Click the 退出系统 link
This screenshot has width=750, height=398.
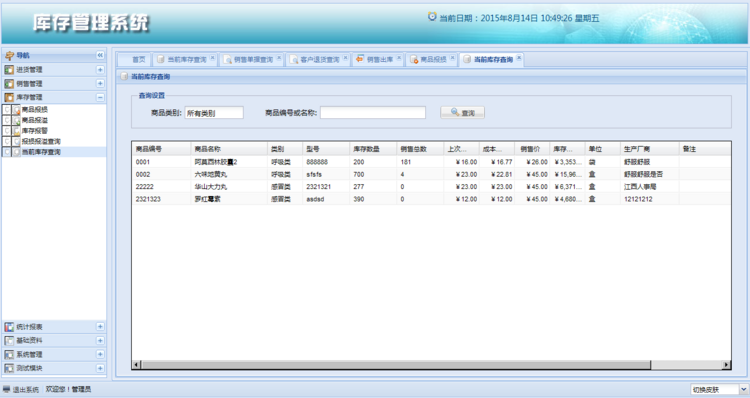[x=26, y=390]
